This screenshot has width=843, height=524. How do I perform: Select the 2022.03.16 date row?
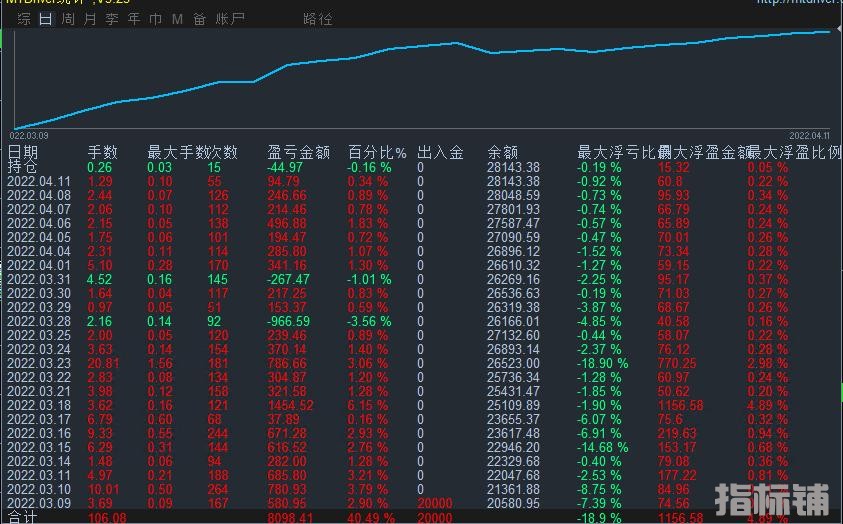39,433
